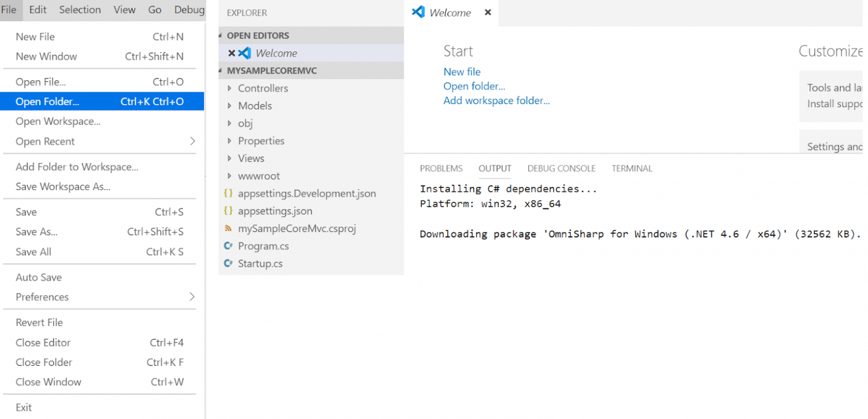
Task: Switch to the DEBUG CONSOLE tab
Action: click(561, 168)
